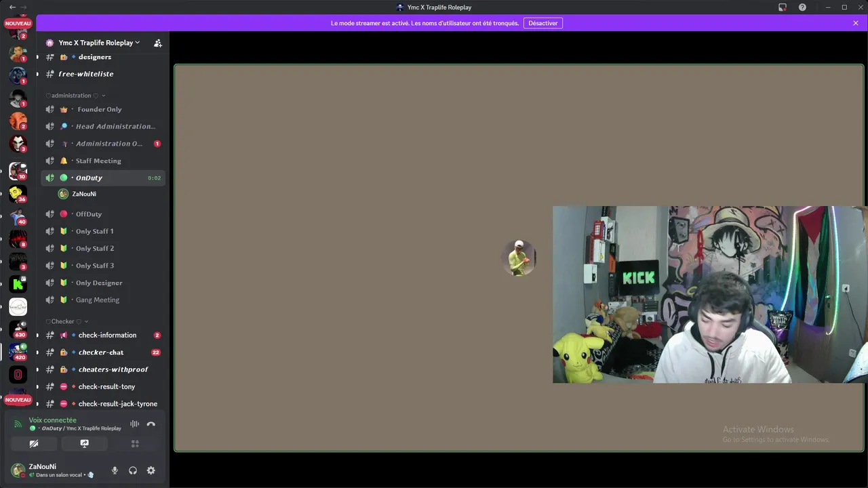Open the Help question mark icon
The image size is (868, 488).
coord(803,7)
